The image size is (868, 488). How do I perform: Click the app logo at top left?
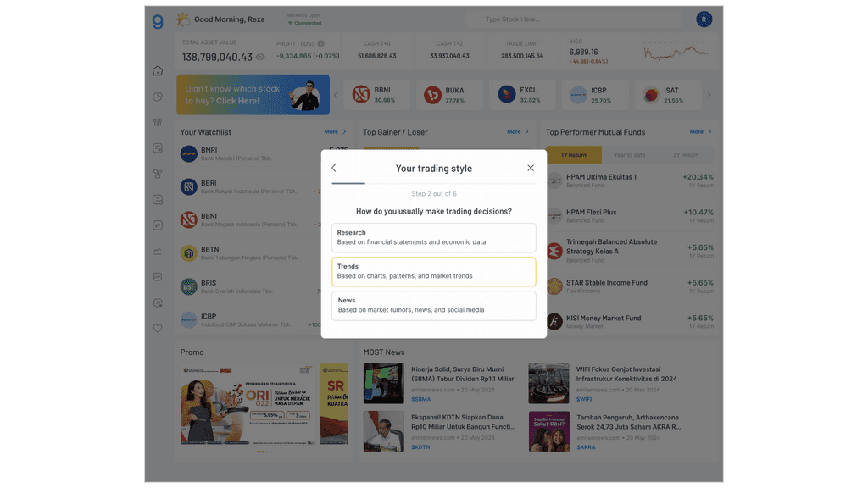point(158,21)
